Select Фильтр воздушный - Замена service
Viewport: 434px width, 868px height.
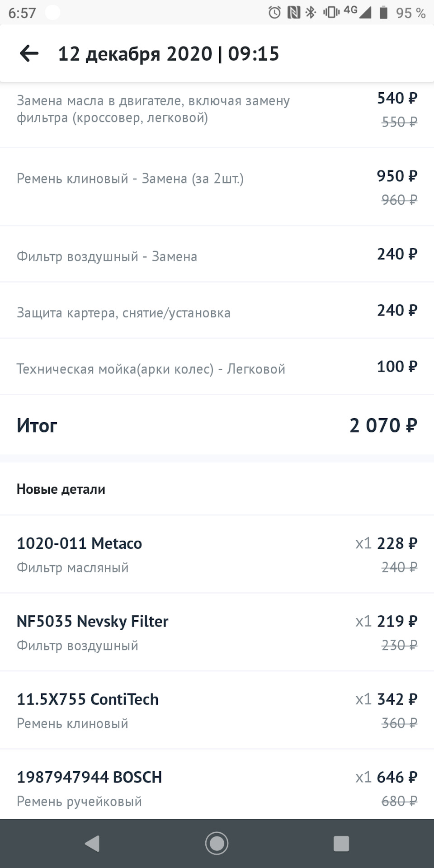tap(217, 254)
